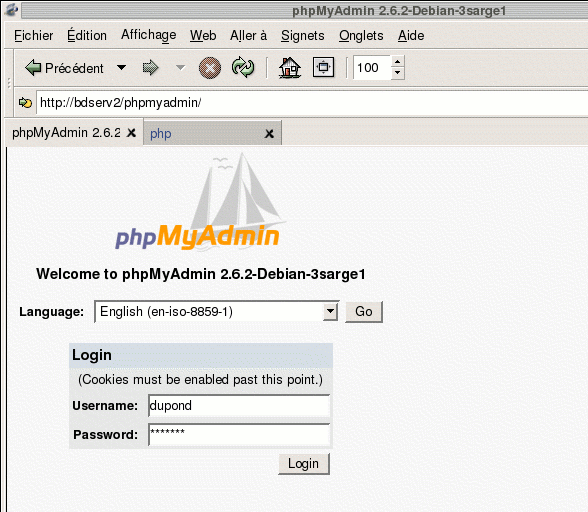Click the forward navigation arrow icon

tap(150, 68)
